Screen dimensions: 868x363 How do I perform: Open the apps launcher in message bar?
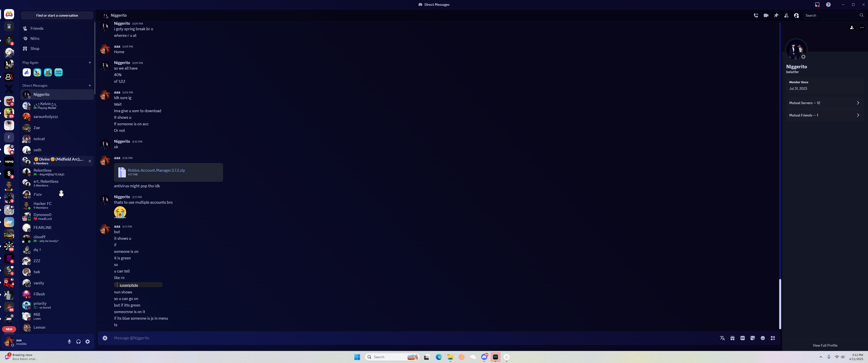coord(773,338)
